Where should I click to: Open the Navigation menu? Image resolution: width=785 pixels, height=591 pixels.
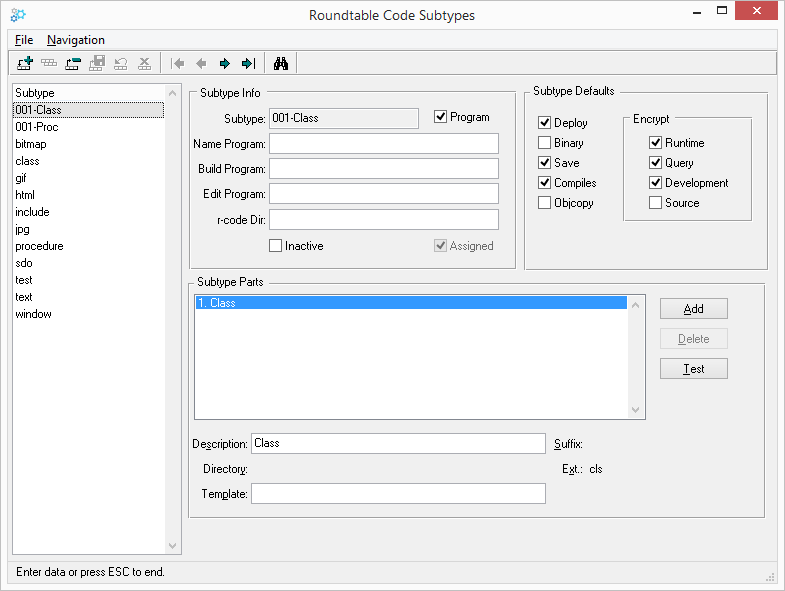76,40
